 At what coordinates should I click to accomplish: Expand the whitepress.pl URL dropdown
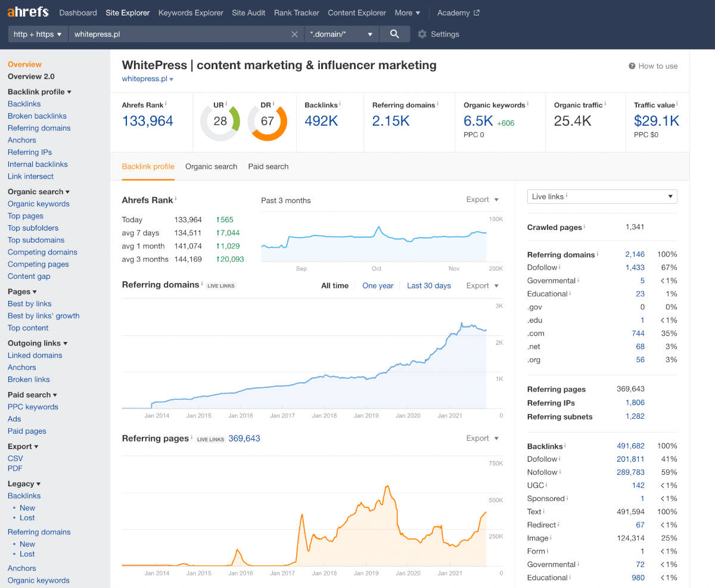(172, 79)
